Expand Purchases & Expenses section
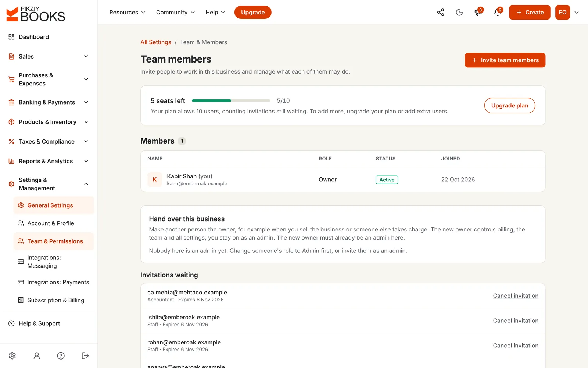This screenshot has height=368, width=588. click(49, 79)
